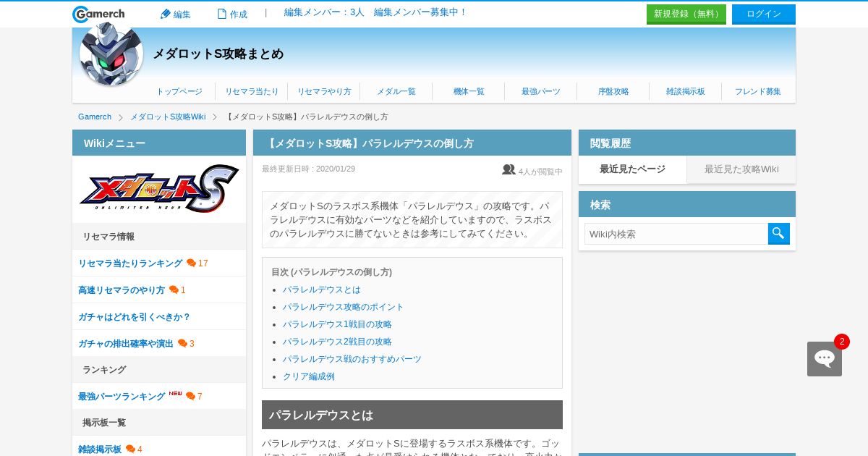Open the 最強パーツ nav item
Image resolution: width=868 pixels, height=456 pixels.
pos(541,91)
